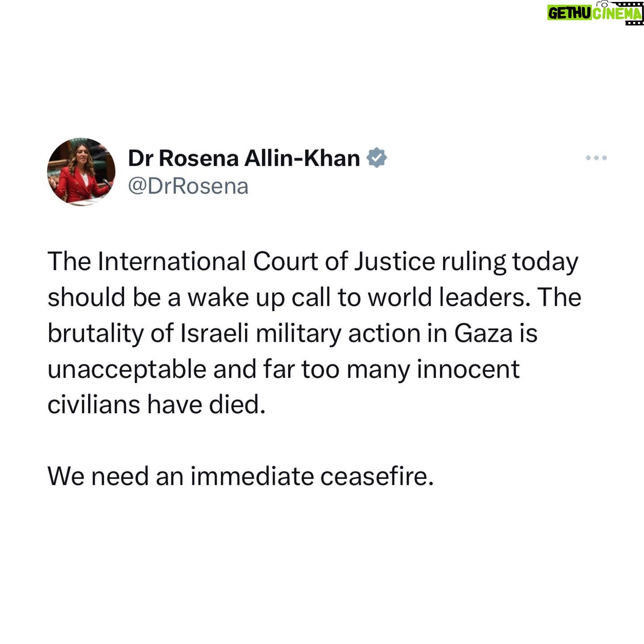Click the word "unacceptable" in the tweet
Image resolution: width=644 pixels, height=644 pixels.
click(x=127, y=369)
